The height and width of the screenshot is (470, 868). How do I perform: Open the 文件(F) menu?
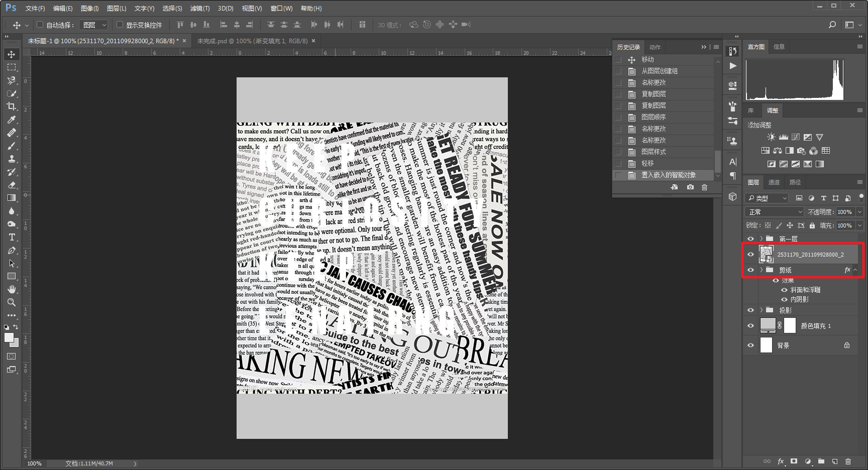click(x=35, y=9)
